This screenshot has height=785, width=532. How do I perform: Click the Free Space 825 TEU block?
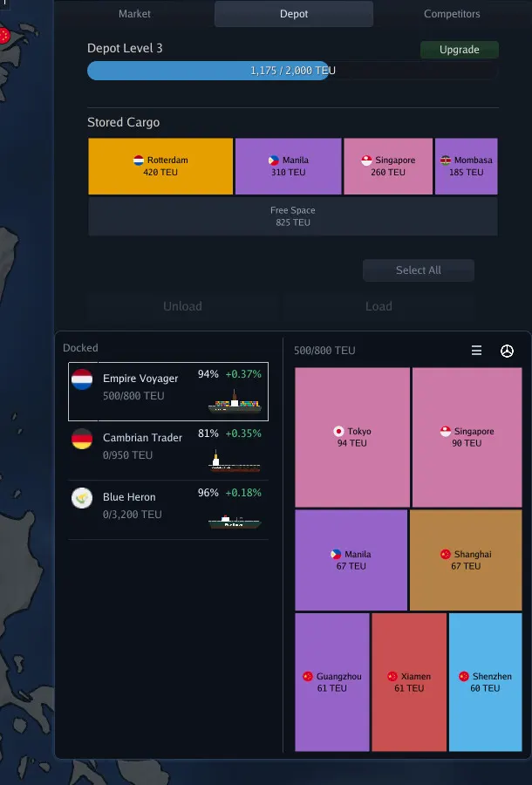point(293,216)
